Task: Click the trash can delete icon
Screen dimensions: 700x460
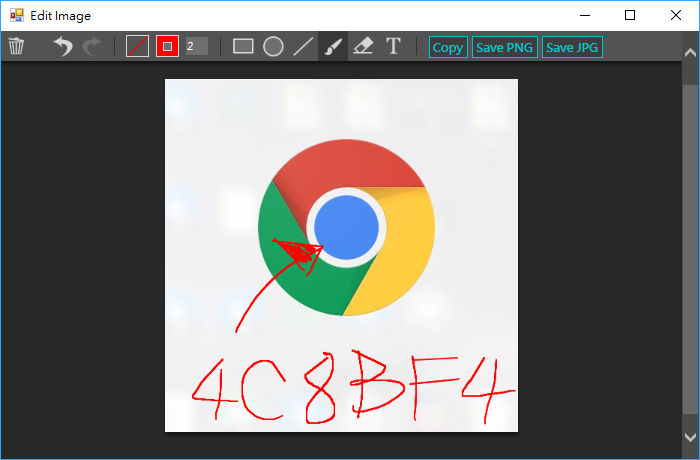Action: point(16,46)
